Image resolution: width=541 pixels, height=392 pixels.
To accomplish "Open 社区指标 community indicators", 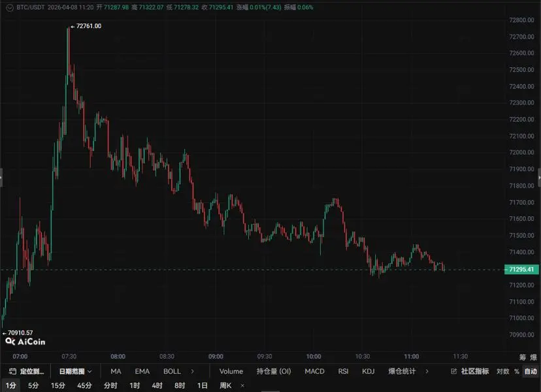I will [x=470, y=371].
